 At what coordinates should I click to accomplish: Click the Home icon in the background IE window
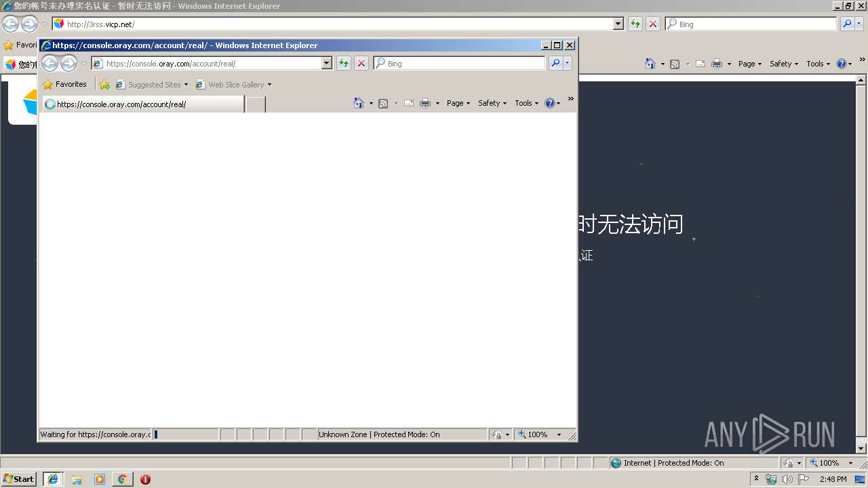coord(650,64)
